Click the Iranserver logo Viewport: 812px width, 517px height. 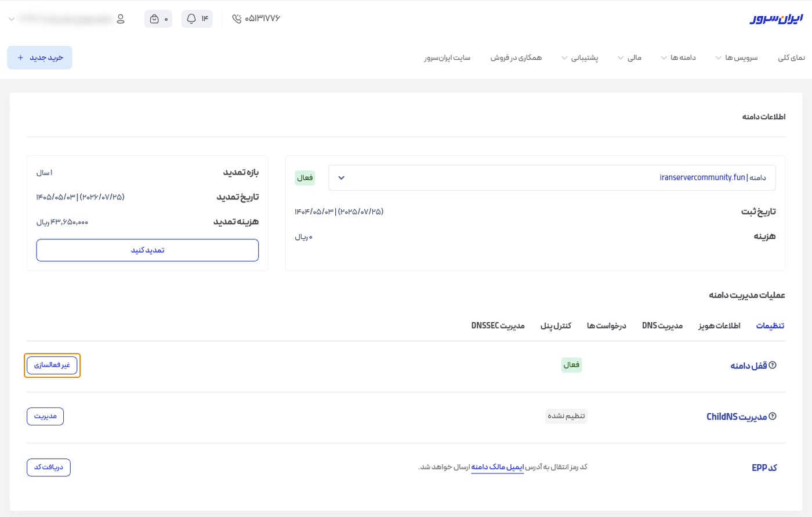point(776,19)
